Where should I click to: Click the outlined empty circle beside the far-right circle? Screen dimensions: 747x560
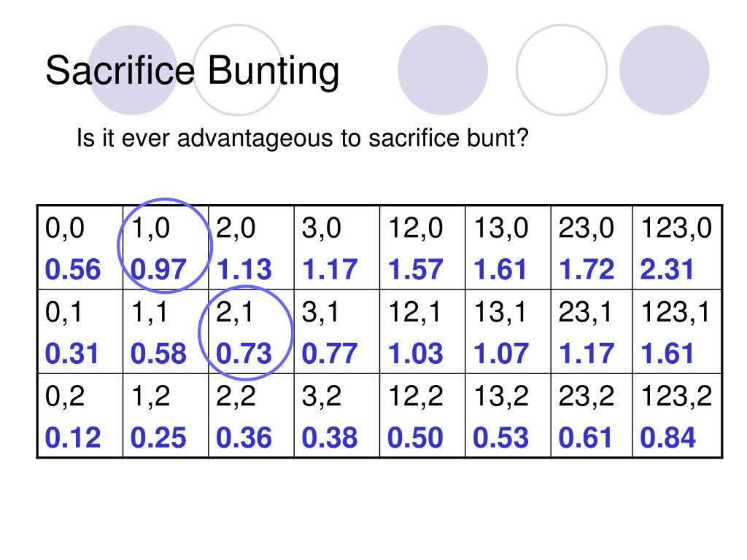562,70
